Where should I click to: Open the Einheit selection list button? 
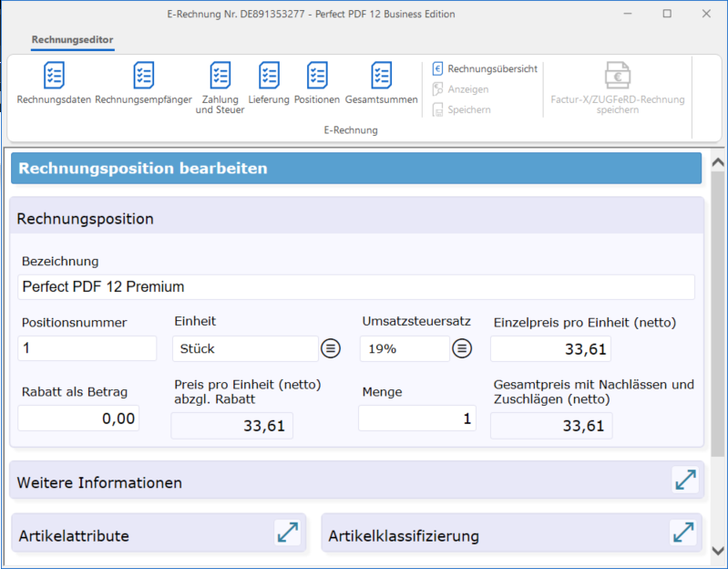click(331, 348)
